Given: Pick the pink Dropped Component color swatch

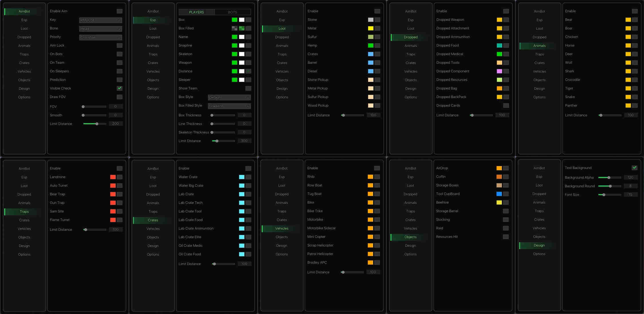Looking at the screenshot, I should coord(500,71).
